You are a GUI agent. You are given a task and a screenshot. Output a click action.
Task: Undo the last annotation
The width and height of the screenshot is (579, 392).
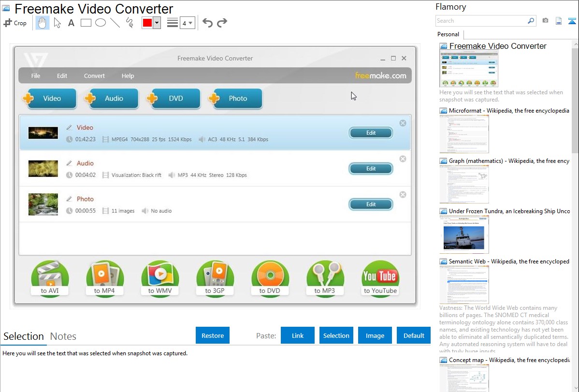(x=207, y=23)
